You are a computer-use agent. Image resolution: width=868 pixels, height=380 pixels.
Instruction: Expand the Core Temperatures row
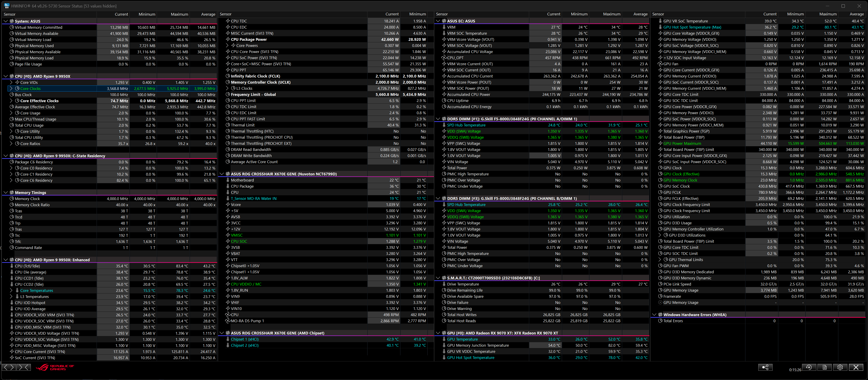11,290
